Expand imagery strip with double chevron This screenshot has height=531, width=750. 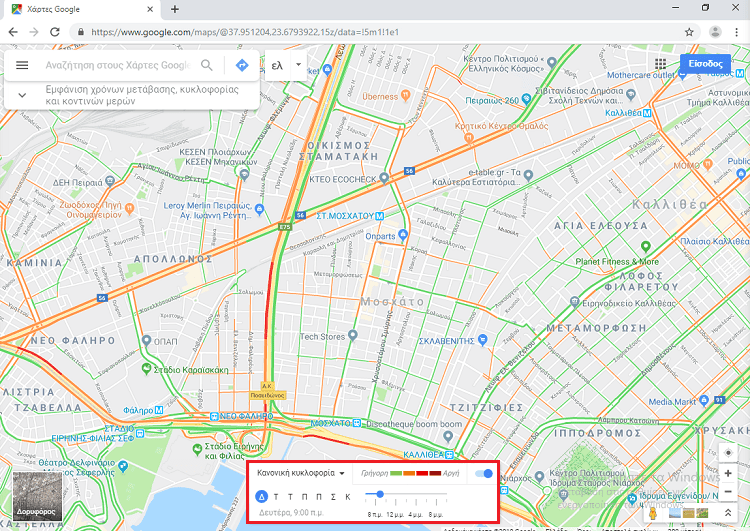pos(728,513)
